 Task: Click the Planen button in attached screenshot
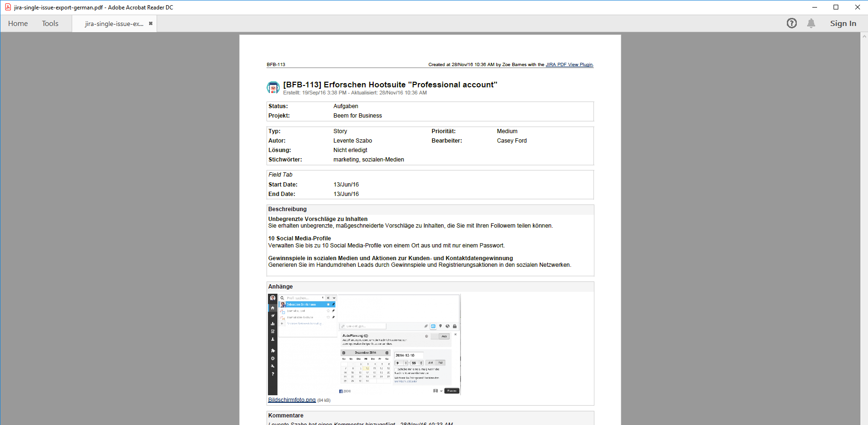click(451, 391)
